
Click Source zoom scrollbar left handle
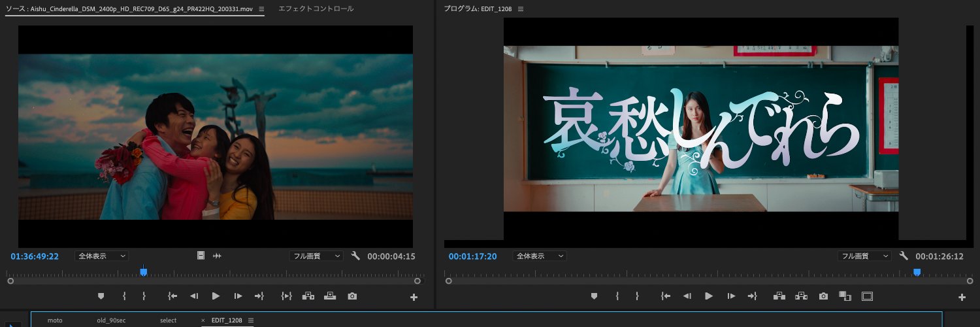coord(10,281)
